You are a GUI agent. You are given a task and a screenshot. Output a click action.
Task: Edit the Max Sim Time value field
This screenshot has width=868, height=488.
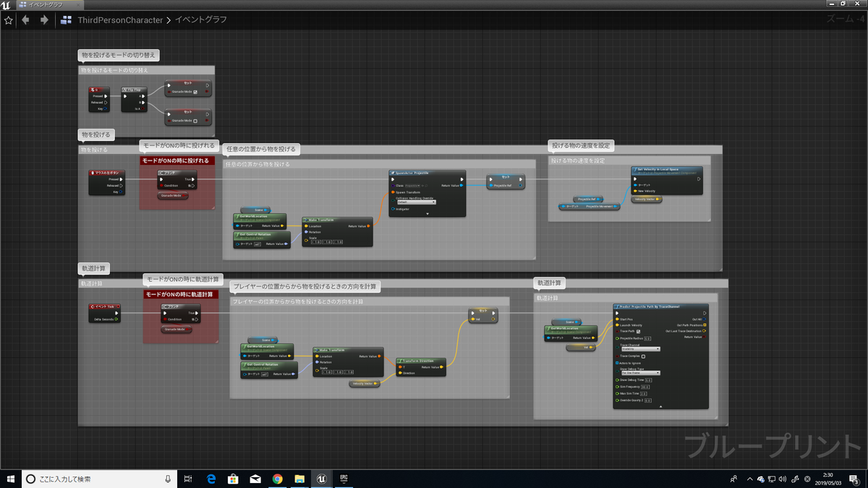(x=643, y=393)
